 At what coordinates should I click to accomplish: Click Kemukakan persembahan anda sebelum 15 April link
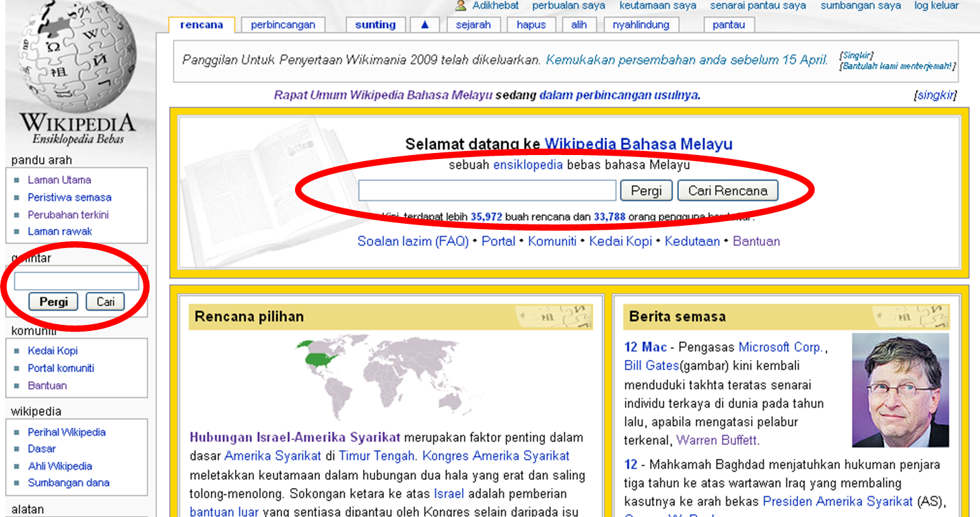pyautogui.click(x=687, y=60)
